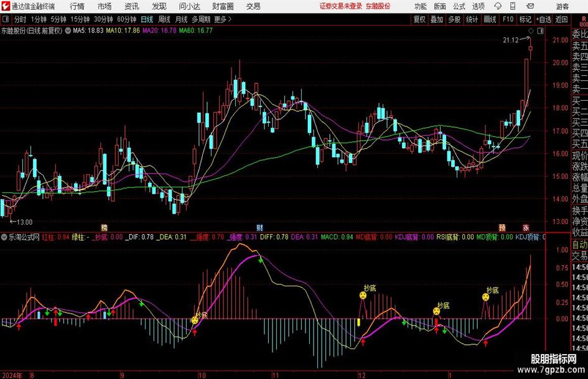Open the 乐淘公式网 sub-indicator dropdown arrow
Screen dimensions: 588x379
[4, 237]
